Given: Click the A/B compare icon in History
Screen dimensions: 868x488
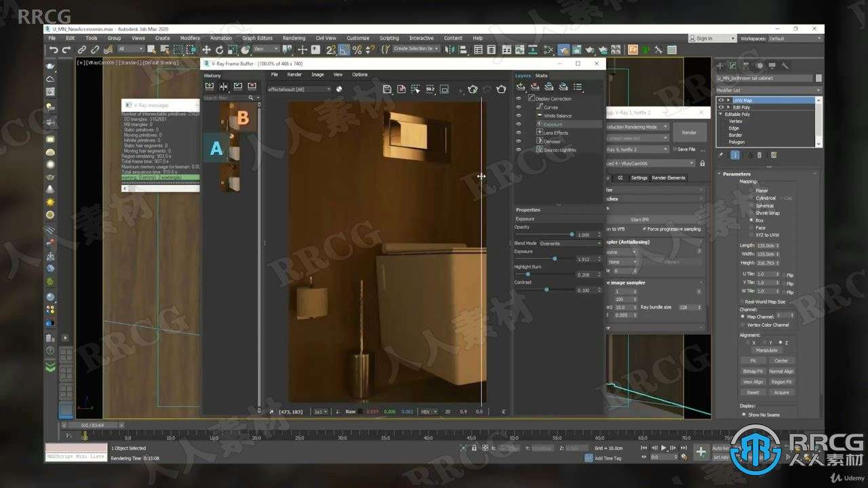Looking at the screenshot, I should pyautogui.click(x=223, y=86).
